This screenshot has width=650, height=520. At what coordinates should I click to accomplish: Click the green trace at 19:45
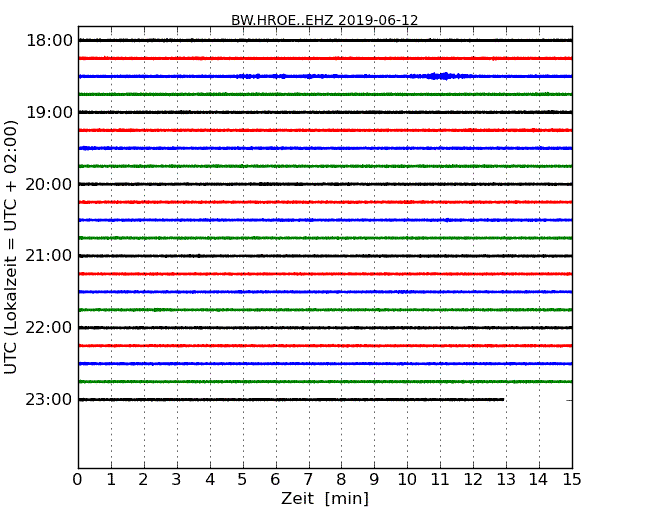click(325, 166)
